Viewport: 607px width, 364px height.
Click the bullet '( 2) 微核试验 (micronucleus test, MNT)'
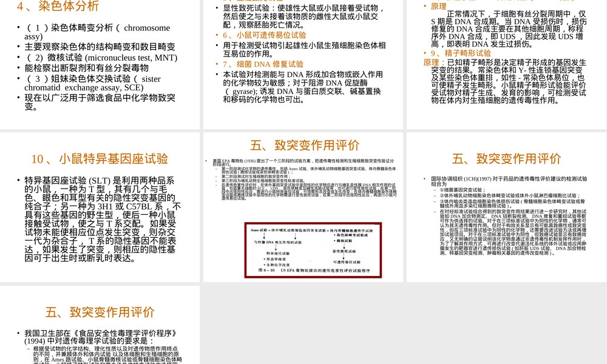click(x=101, y=58)
